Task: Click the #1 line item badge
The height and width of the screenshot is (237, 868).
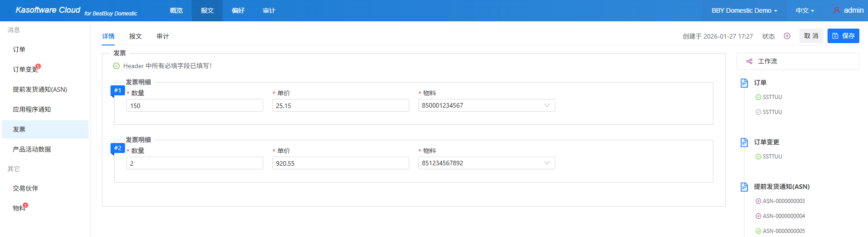Action: [x=118, y=90]
